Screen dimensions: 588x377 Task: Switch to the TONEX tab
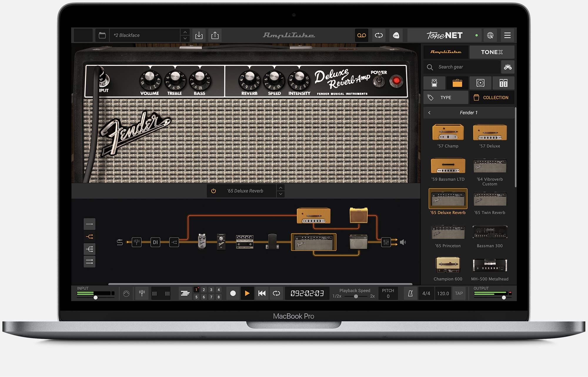coord(492,52)
